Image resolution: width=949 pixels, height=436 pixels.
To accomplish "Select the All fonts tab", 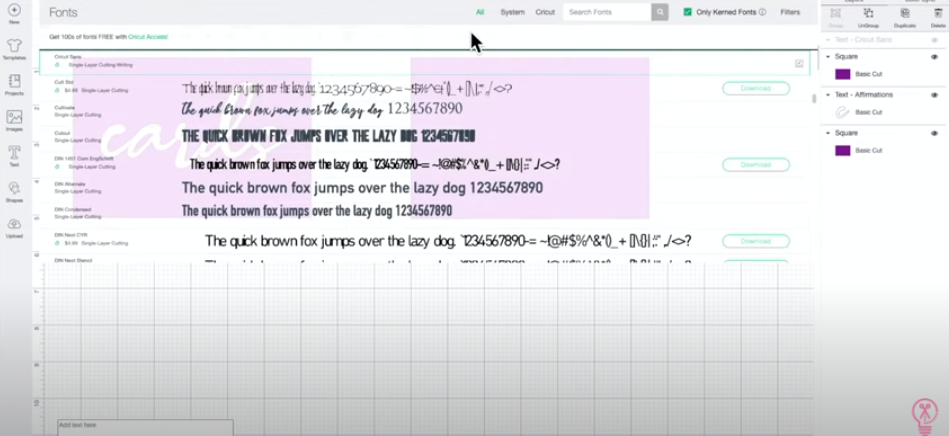I will (x=480, y=12).
